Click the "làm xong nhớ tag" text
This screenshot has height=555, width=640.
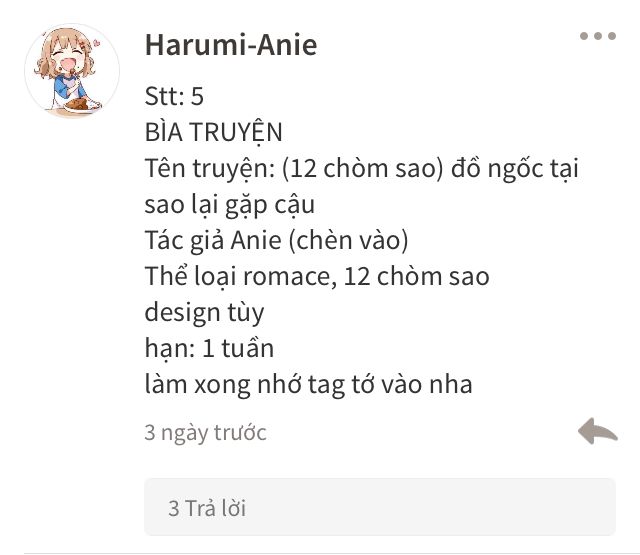point(245,385)
